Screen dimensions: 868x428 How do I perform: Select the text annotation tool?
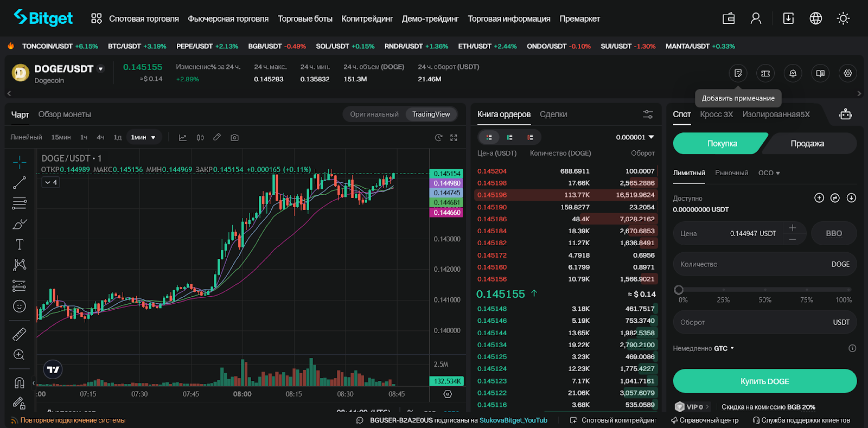tap(20, 245)
